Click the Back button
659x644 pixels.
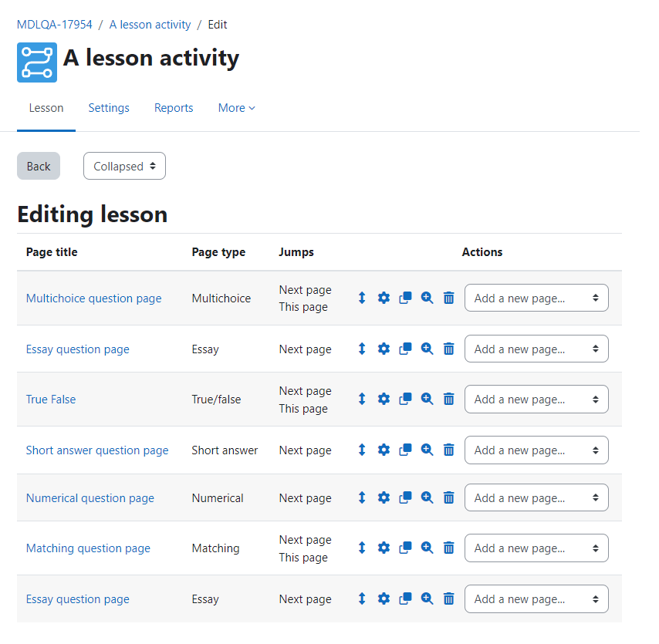(39, 166)
